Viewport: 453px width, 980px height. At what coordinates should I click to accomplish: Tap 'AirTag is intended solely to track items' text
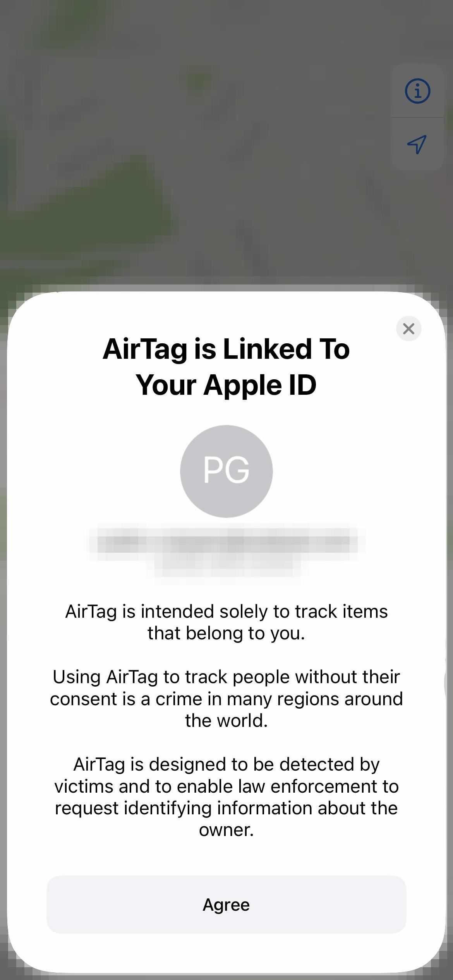pyautogui.click(x=226, y=612)
